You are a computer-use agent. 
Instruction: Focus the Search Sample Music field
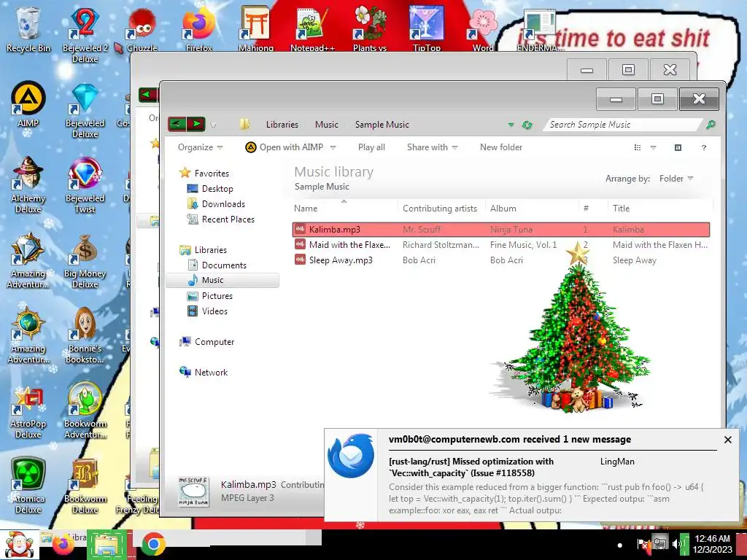click(622, 124)
